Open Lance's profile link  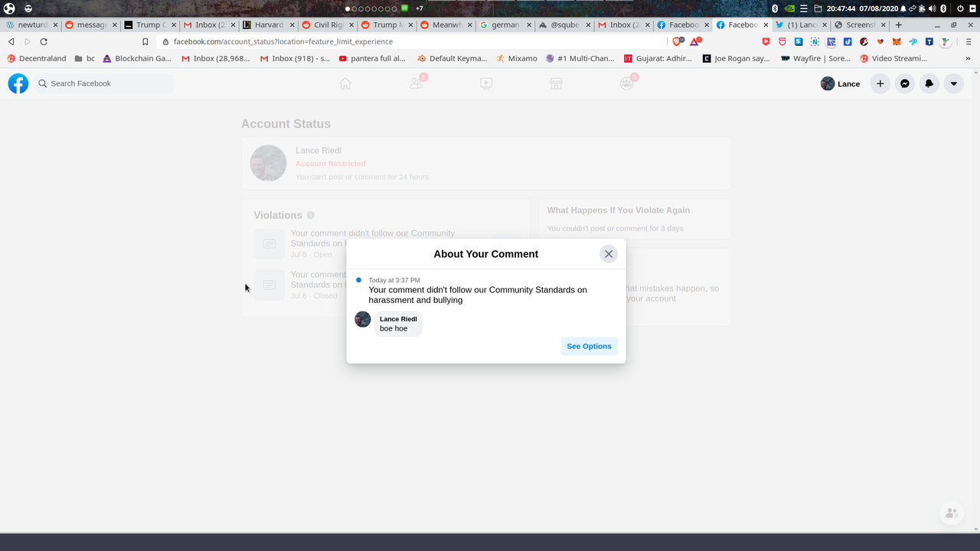tap(841, 83)
